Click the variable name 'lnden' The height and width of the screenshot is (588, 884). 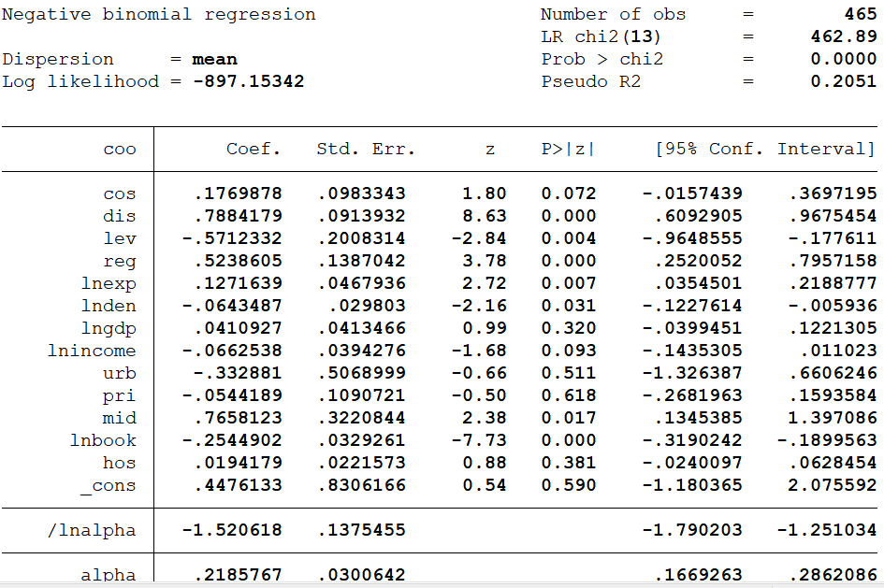[109, 306]
